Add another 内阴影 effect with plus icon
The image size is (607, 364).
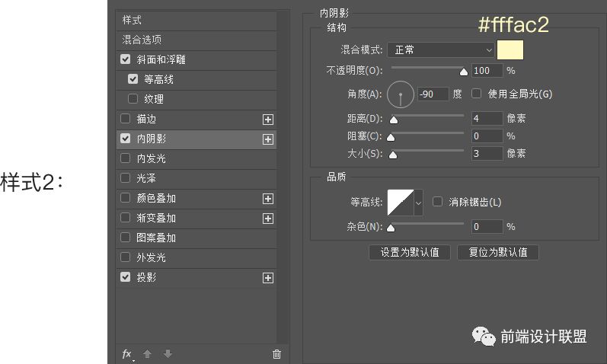[x=268, y=139]
